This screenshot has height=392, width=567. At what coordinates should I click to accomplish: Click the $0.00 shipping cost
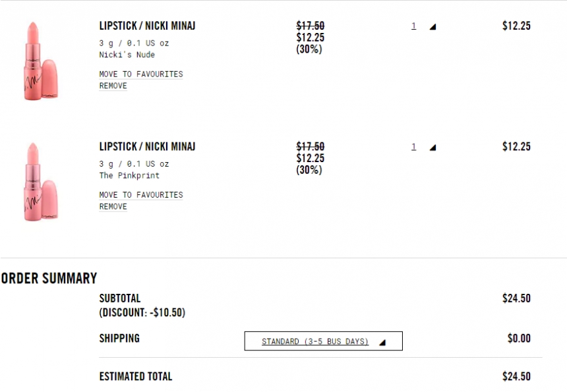click(518, 339)
